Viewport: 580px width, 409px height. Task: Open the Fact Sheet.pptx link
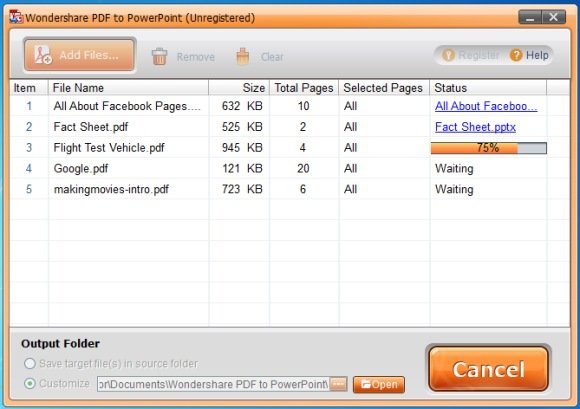click(475, 127)
